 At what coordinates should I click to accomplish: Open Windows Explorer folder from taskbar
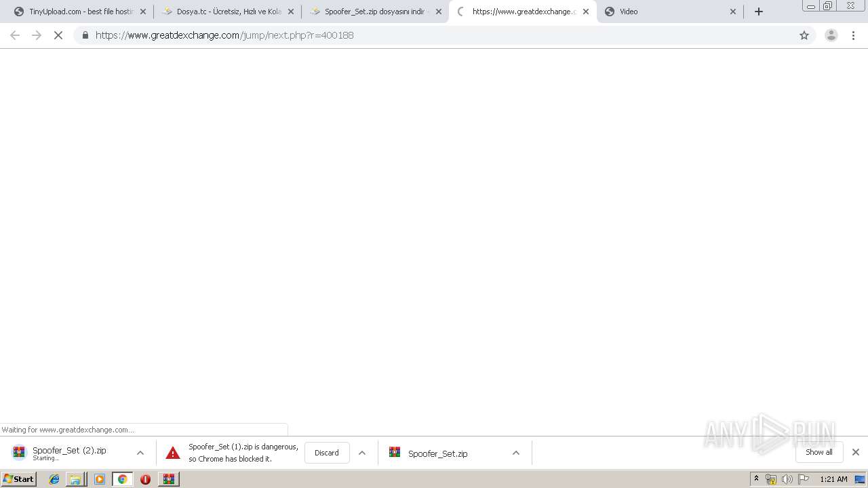(x=76, y=479)
